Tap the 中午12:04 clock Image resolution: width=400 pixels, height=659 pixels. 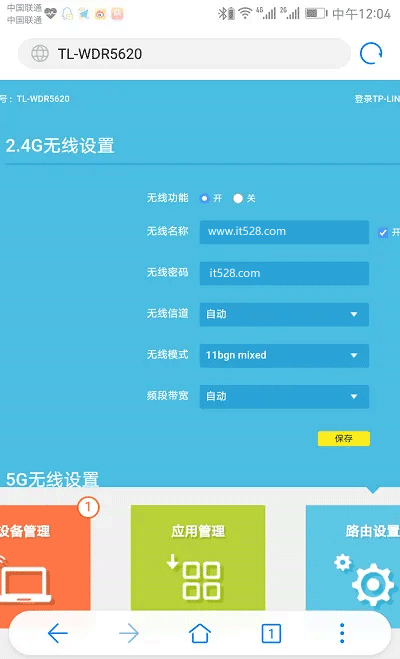coord(361,14)
